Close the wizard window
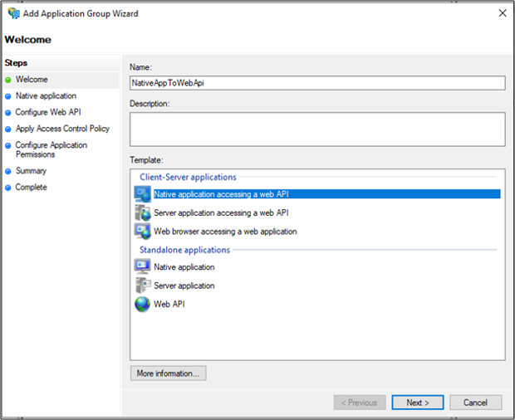Image resolution: width=515 pixels, height=420 pixels. [x=503, y=13]
